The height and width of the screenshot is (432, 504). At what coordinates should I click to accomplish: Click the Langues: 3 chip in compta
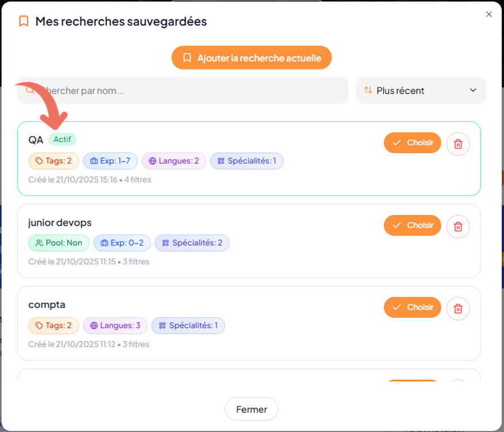(115, 326)
